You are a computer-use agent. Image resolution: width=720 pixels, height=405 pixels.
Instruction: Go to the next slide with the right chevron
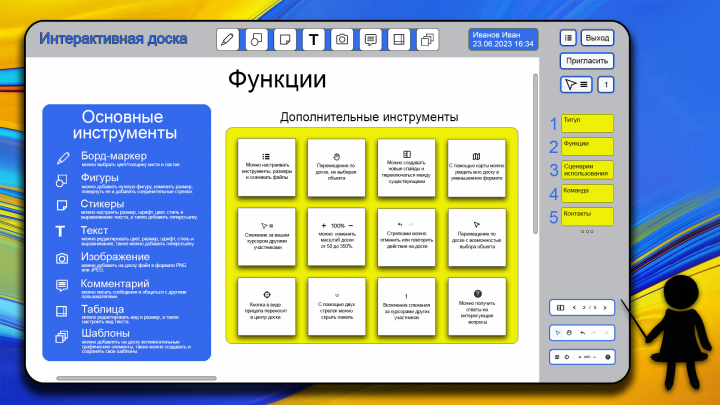point(605,308)
